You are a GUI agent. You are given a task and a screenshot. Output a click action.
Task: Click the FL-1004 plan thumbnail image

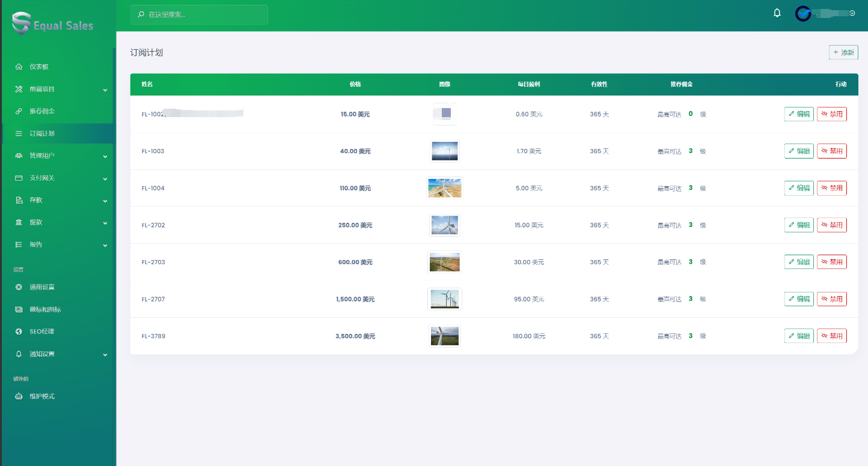pos(445,188)
